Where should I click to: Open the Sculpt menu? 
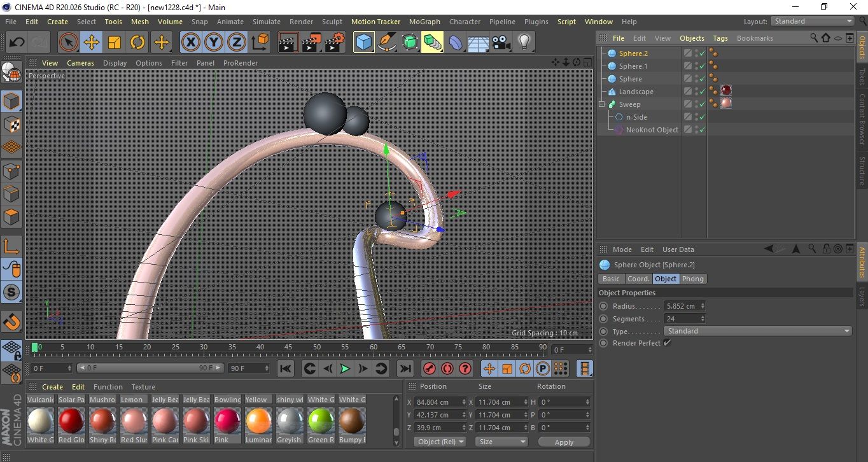(332, 22)
